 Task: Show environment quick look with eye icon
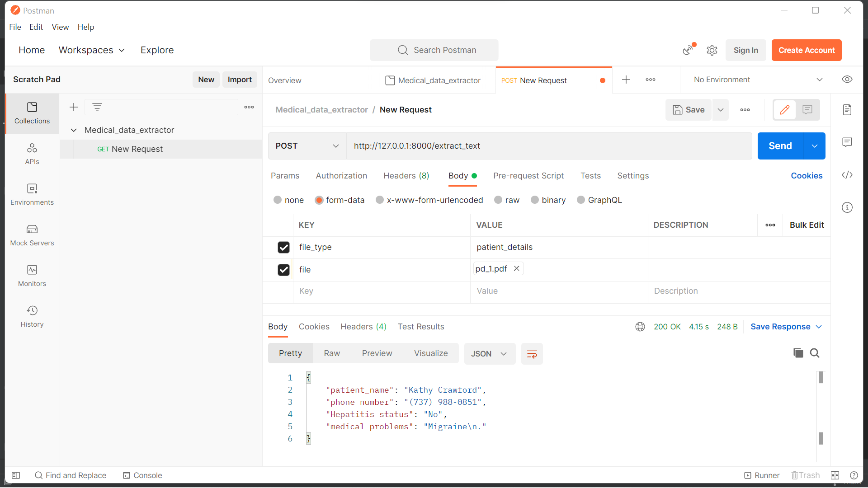coord(848,80)
